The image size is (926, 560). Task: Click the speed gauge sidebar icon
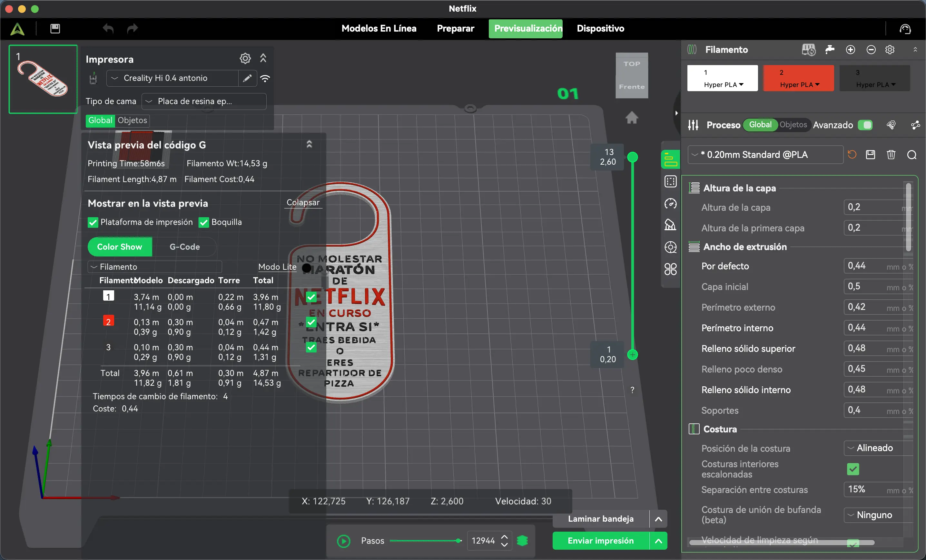pyautogui.click(x=670, y=204)
